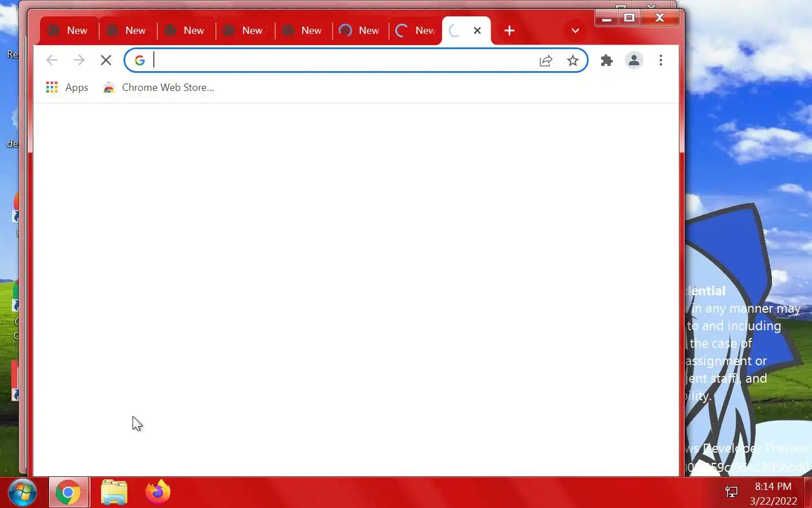The height and width of the screenshot is (508, 812).
Task: Click the Show desktop strip
Action: (807, 493)
